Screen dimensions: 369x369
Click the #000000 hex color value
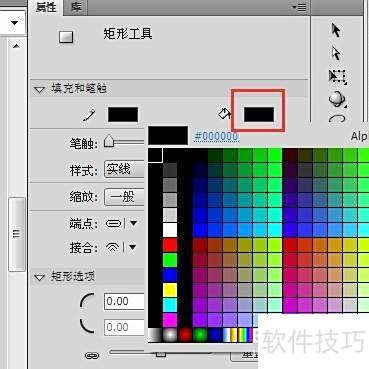point(216,136)
